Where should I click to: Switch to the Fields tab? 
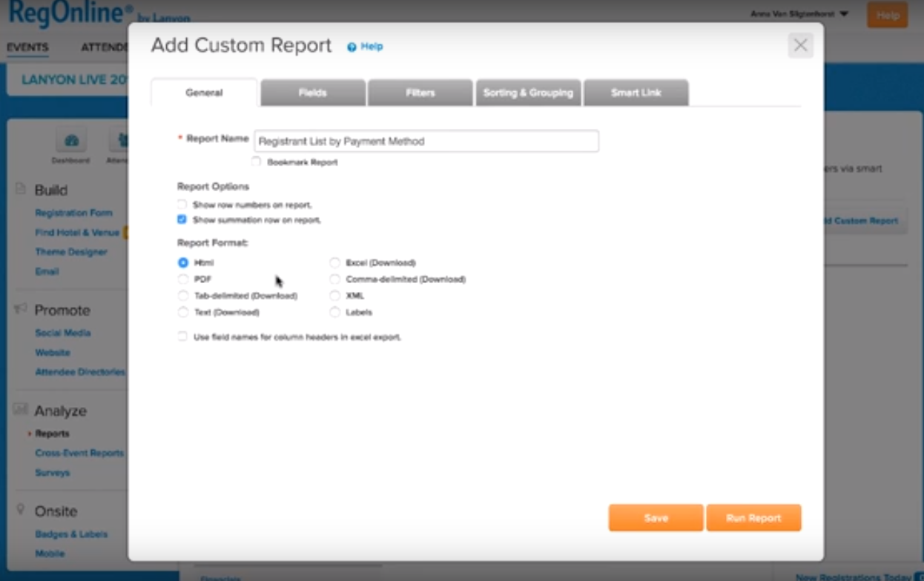pos(312,93)
